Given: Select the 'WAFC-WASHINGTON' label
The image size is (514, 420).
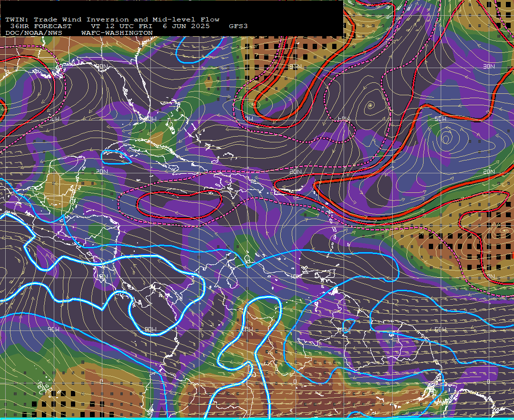Looking at the screenshot, I should tap(117, 33).
